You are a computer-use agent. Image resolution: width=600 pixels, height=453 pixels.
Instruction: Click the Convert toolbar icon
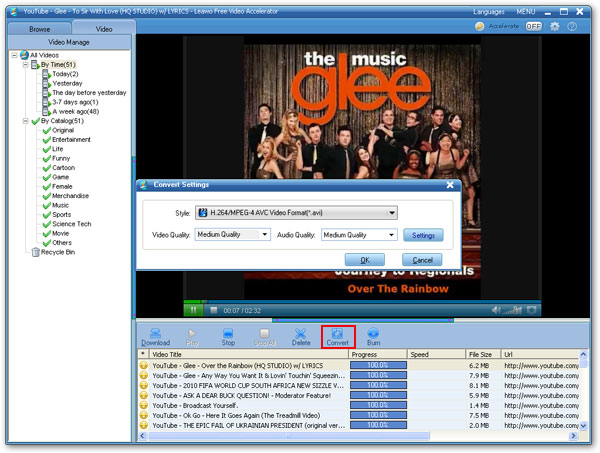338,337
